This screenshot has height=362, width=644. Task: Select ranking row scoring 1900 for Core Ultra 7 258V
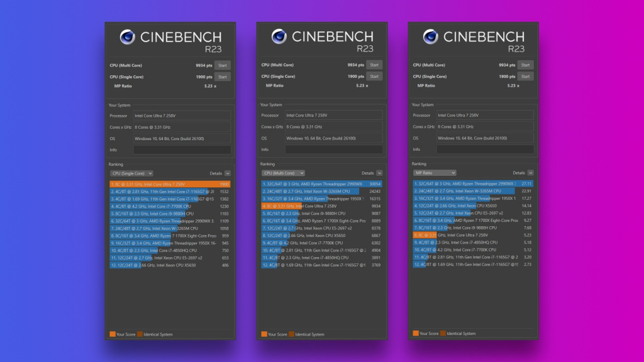tap(170, 184)
